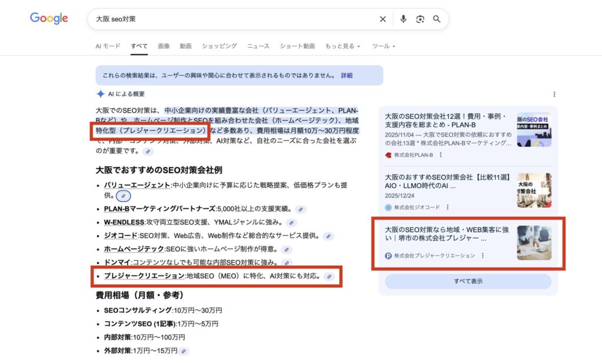Open the link chip beside 外部対策 cost item
Viewport: 602px width, 364px height.
(x=183, y=351)
